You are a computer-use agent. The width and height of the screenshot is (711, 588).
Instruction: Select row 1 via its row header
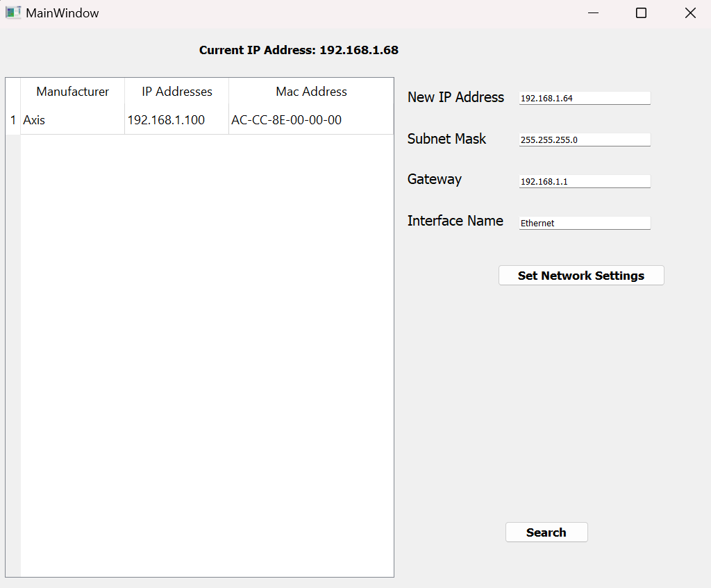tap(13, 120)
